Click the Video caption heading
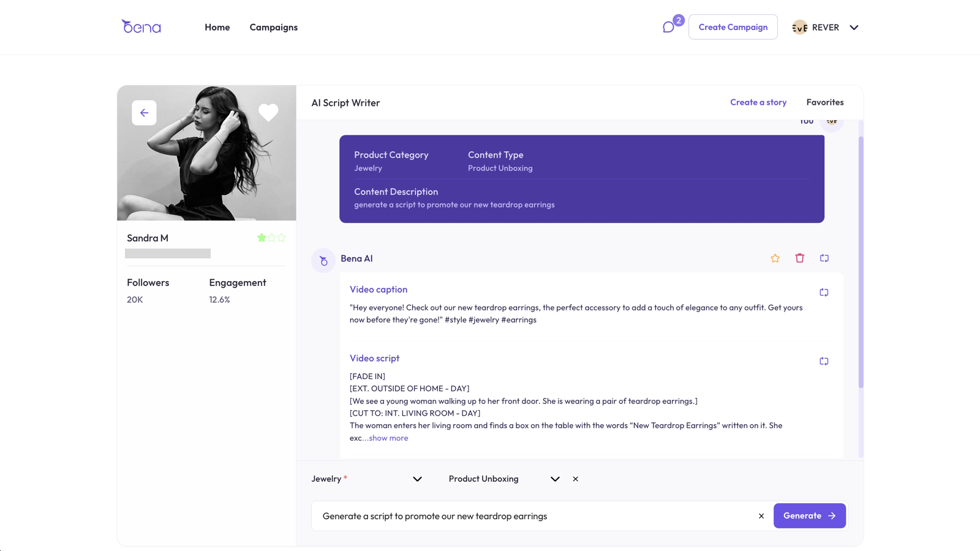 click(379, 290)
